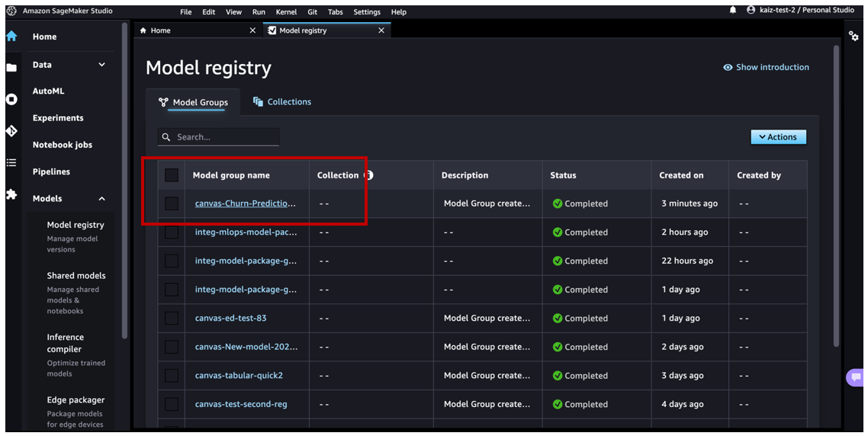This screenshot has height=436, width=868.
Task: Open running terminals and kernels icon
Action: click(x=11, y=99)
